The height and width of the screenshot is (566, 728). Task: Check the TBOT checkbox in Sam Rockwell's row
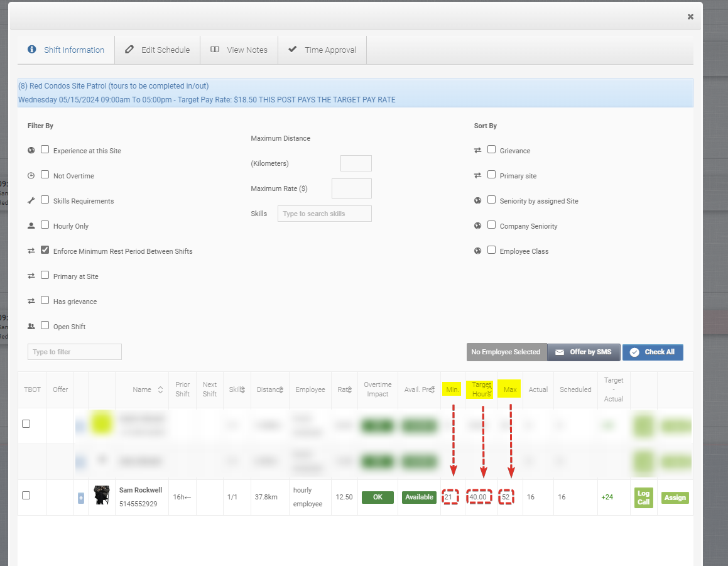coord(26,495)
